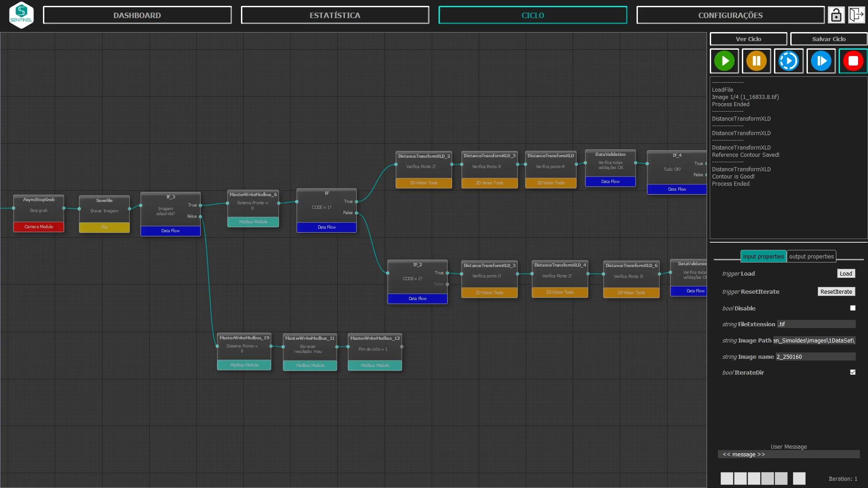Click the step forward play icon

pyautogui.click(x=821, y=61)
